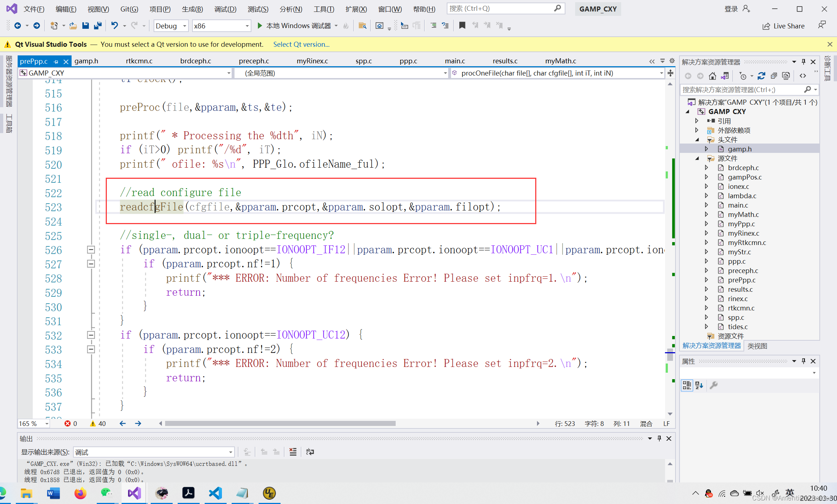Image resolution: width=837 pixels, height=504 pixels.
Task: Click Solution Explorer home icon
Action: [712, 76]
